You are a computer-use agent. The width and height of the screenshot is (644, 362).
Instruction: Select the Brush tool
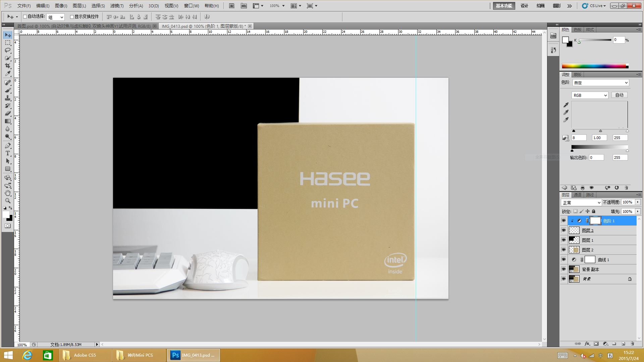pyautogui.click(x=8, y=90)
